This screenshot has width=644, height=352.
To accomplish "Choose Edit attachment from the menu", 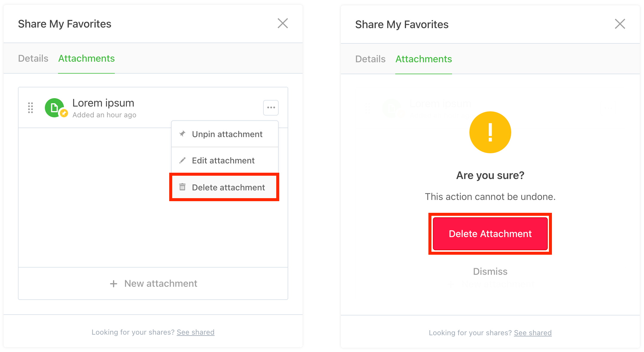I will (223, 160).
